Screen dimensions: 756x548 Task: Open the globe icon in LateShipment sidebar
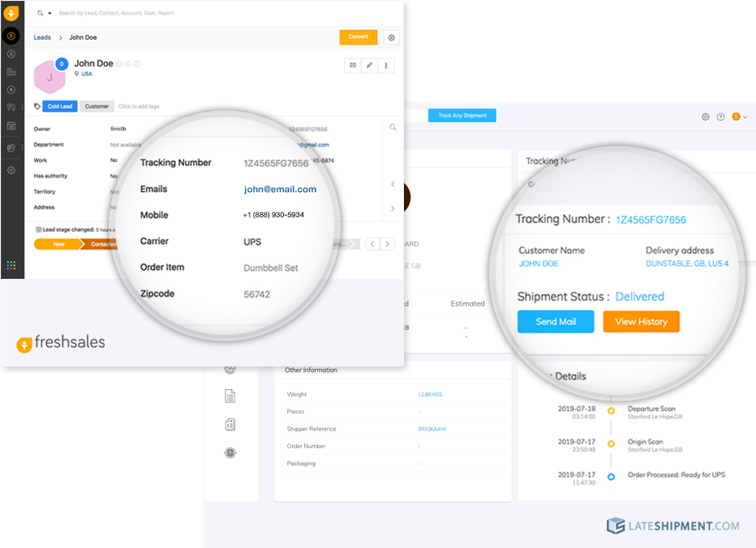point(230,370)
